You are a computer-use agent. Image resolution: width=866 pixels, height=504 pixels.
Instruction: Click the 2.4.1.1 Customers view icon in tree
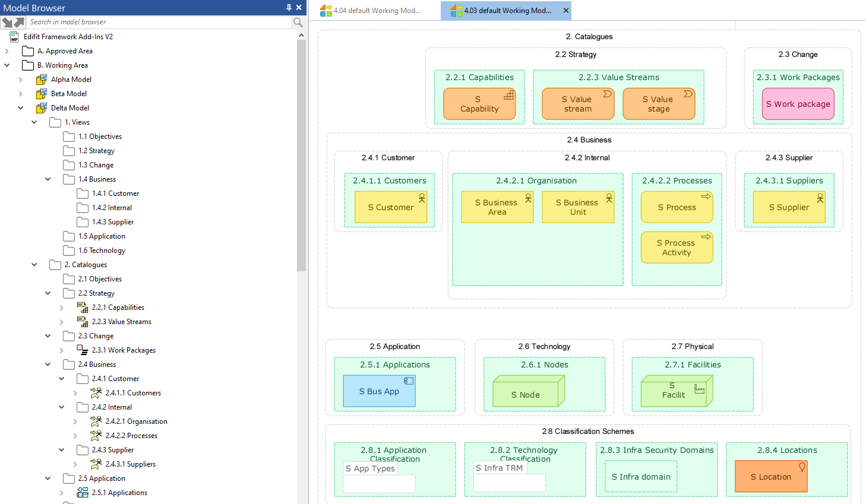96,393
